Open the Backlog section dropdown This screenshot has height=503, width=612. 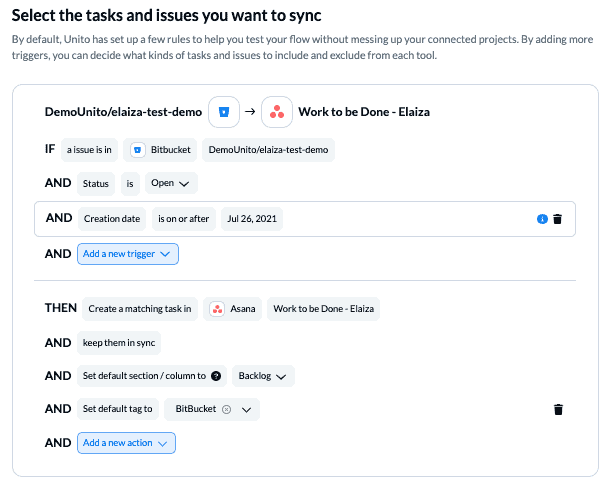click(x=263, y=376)
